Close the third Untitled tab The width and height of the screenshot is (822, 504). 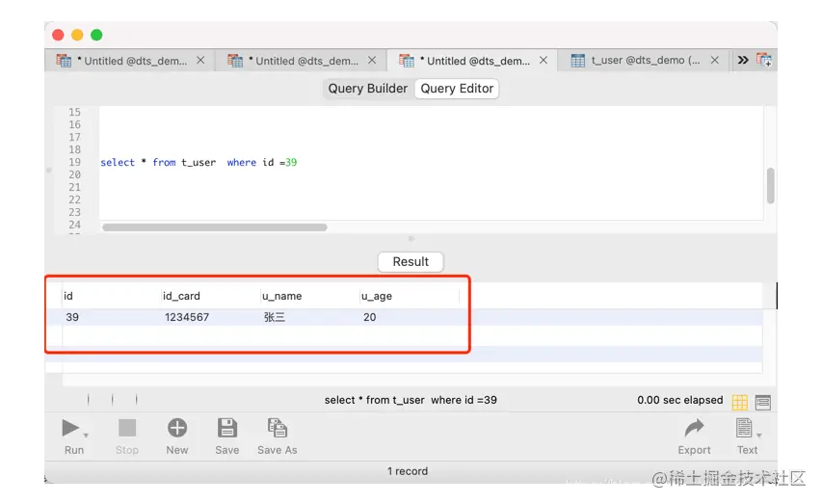[x=544, y=61]
